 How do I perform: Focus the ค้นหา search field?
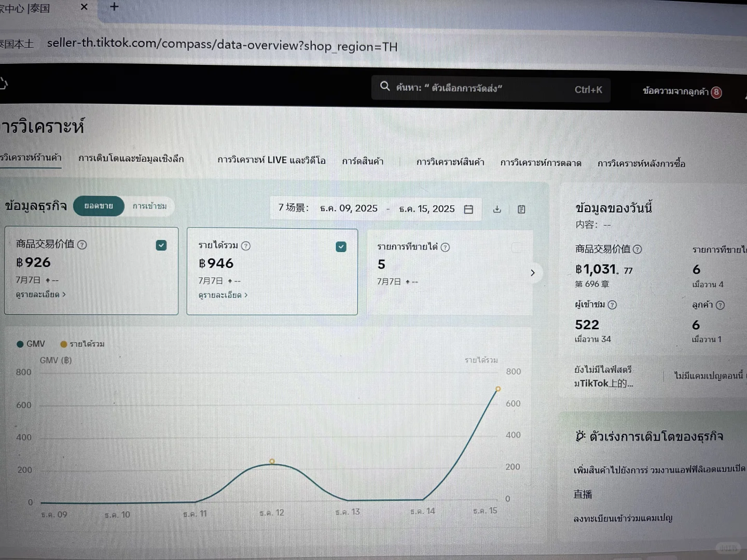(x=491, y=88)
